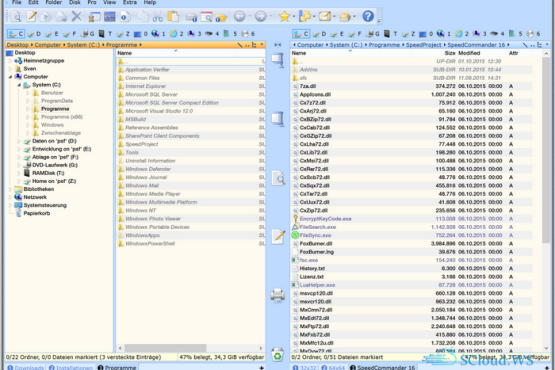This screenshot has height=370, width=555.
Task: Click SpeedProject in right path breadcrumb
Action: click(423, 45)
